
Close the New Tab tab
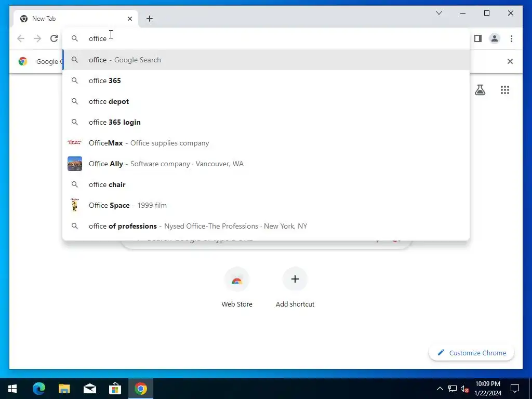pos(129,19)
